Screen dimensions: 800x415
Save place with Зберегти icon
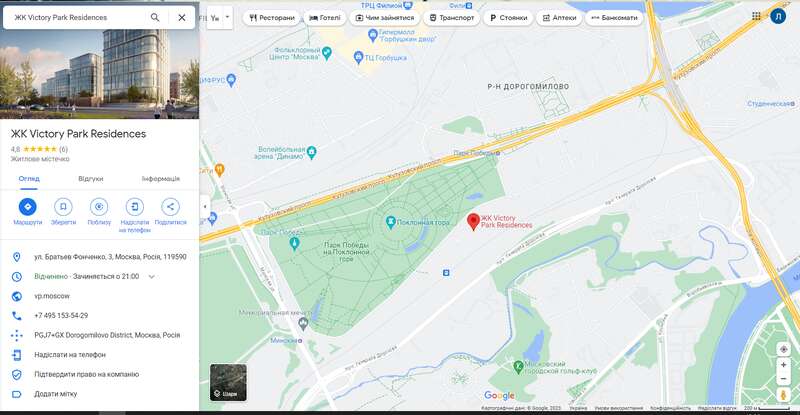click(x=63, y=207)
